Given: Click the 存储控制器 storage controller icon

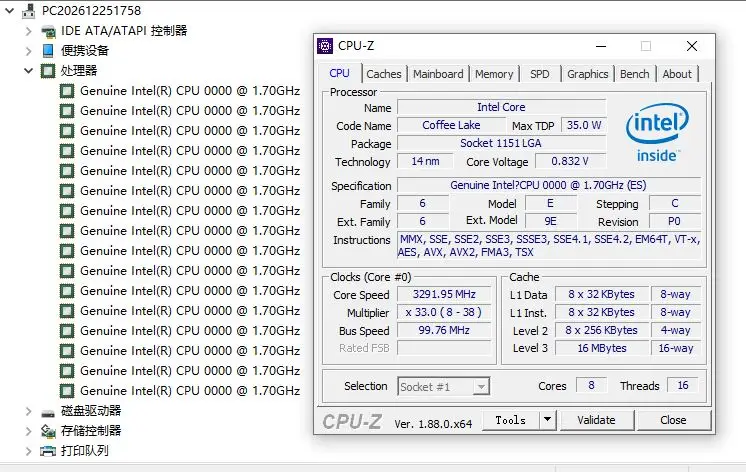Looking at the screenshot, I should click(48, 431).
